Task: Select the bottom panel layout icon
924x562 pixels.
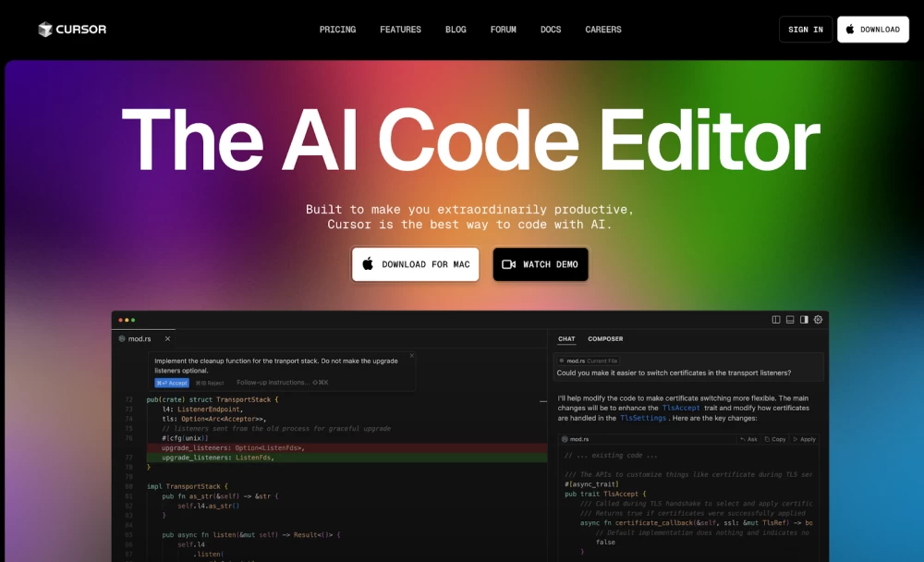Action: click(790, 319)
